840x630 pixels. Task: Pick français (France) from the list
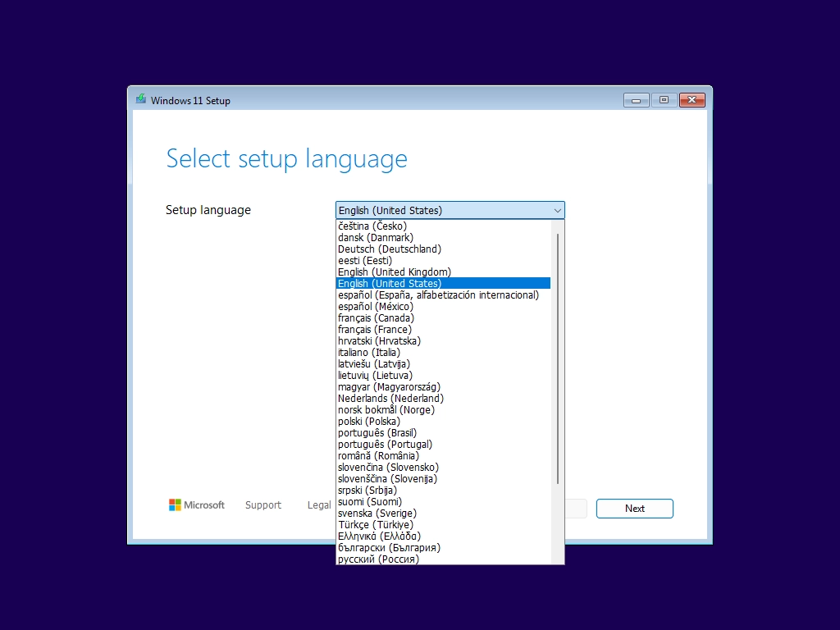click(443, 330)
